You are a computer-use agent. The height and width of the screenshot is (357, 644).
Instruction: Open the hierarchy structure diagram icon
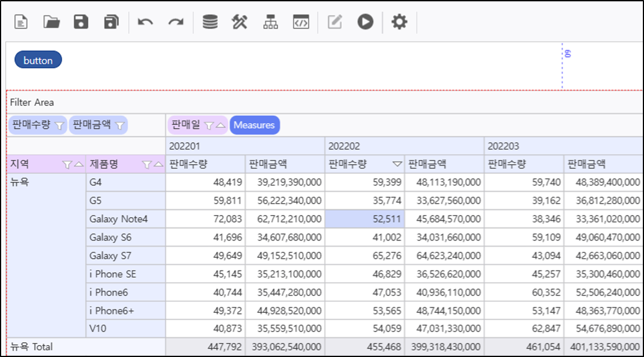(x=271, y=23)
